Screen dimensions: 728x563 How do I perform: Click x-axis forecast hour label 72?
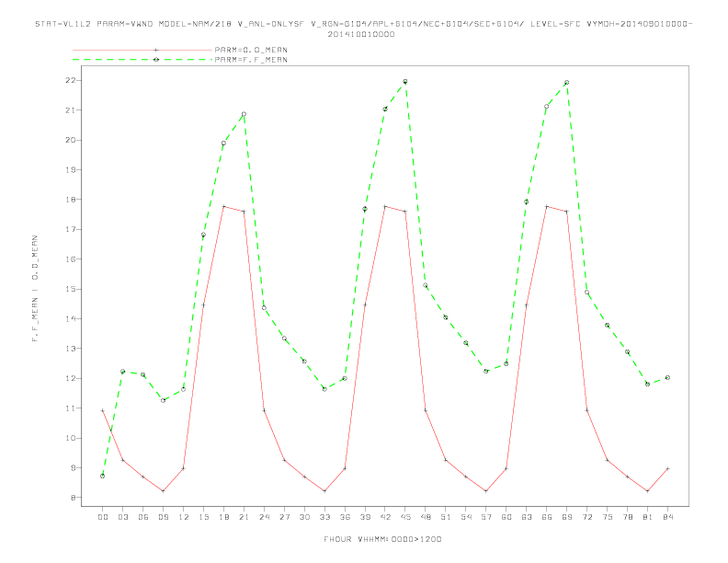586,517
